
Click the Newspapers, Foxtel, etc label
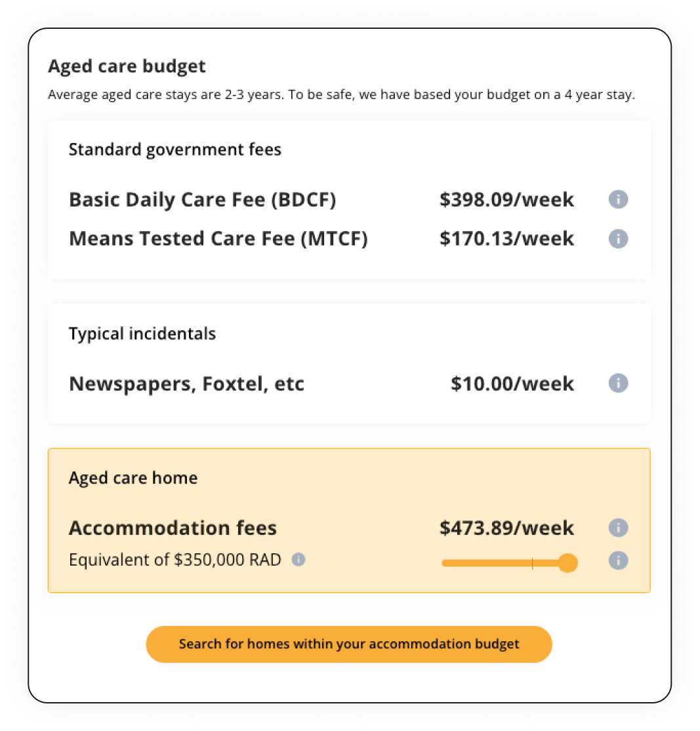coord(186,383)
